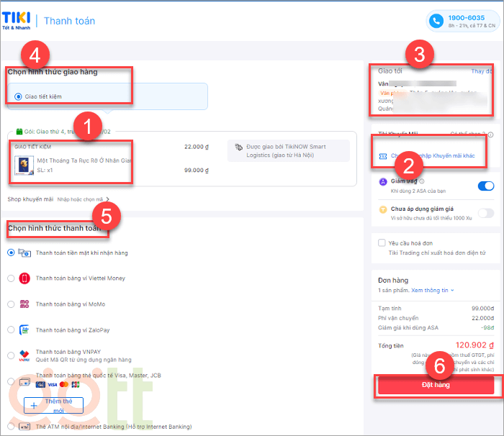Select the Giao tiết kiệm delivery option
Screen dimensions: 504x436
coord(18,96)
